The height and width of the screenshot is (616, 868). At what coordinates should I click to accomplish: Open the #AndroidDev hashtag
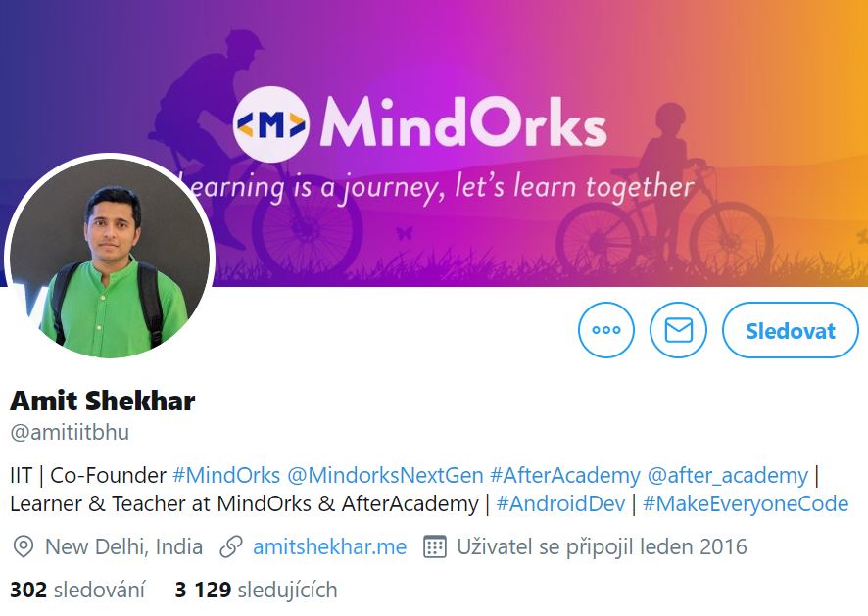560,503
